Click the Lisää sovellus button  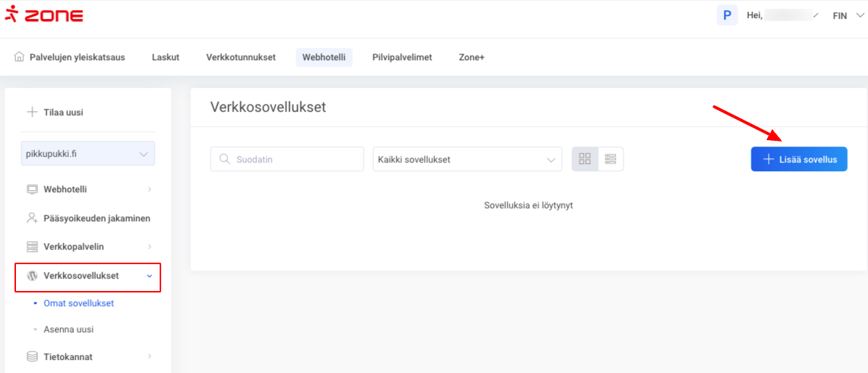tap(798, 159)
